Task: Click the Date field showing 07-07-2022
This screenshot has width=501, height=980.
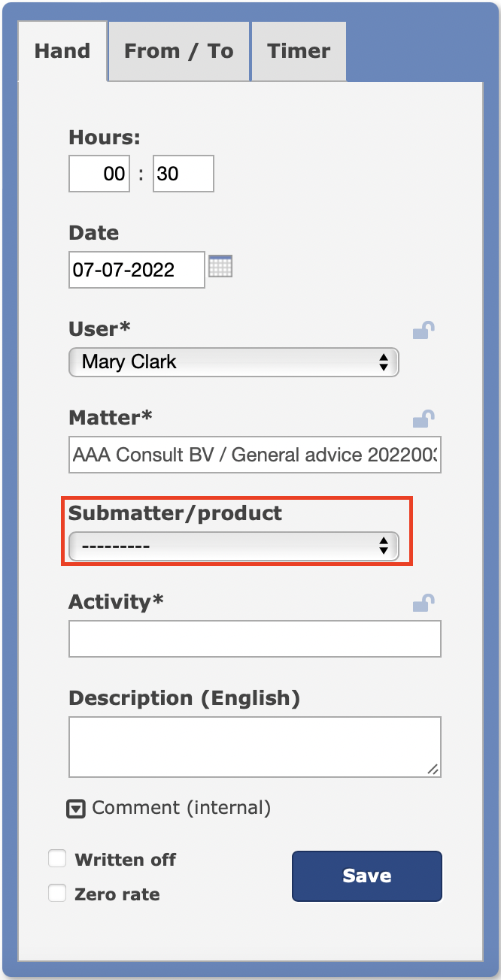Action: click(137, 270)
